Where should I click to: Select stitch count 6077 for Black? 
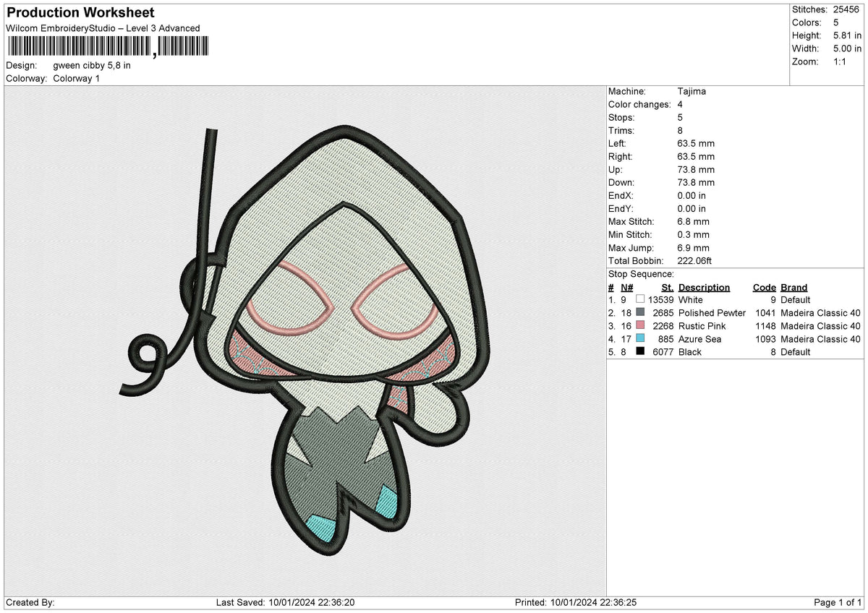pyautogui.click(x=663, y=352)
